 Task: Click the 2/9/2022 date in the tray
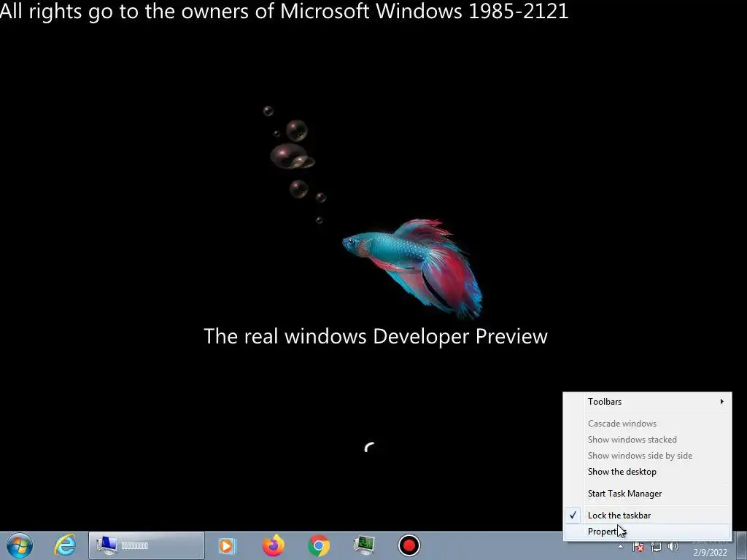click(711, 553)
